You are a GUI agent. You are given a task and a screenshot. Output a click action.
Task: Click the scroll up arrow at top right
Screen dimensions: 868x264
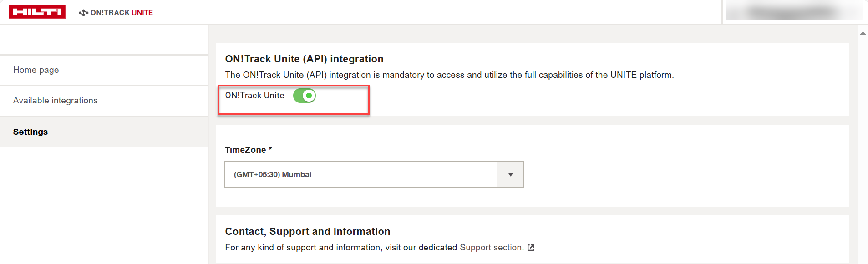pyautogui.click(x=863, y=33)
